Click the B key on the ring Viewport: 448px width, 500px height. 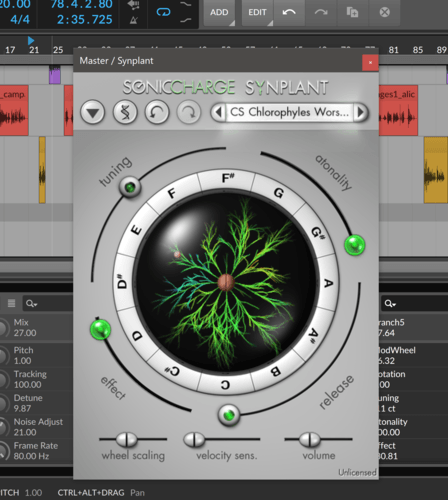coord(275,371)
